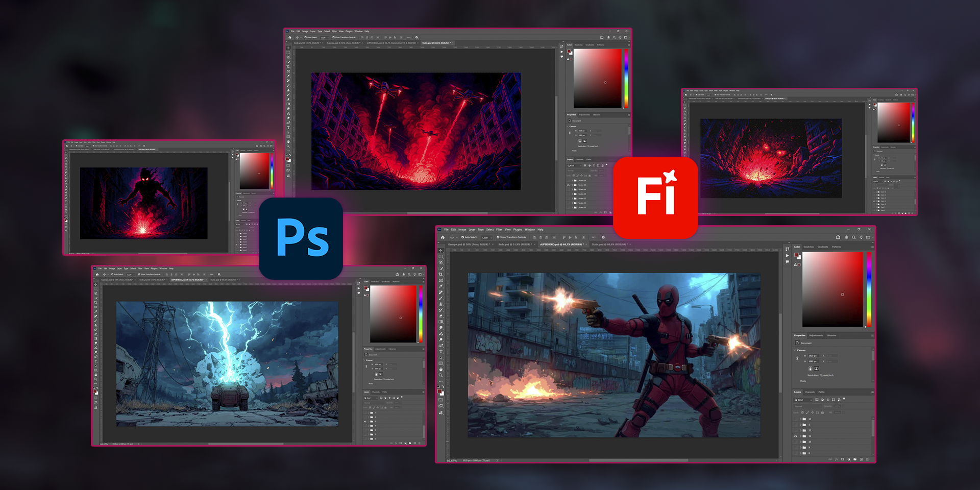Open the Adjustments tab in Deadpool window
The height and width of the screenshot is (490, 980).
816,335
